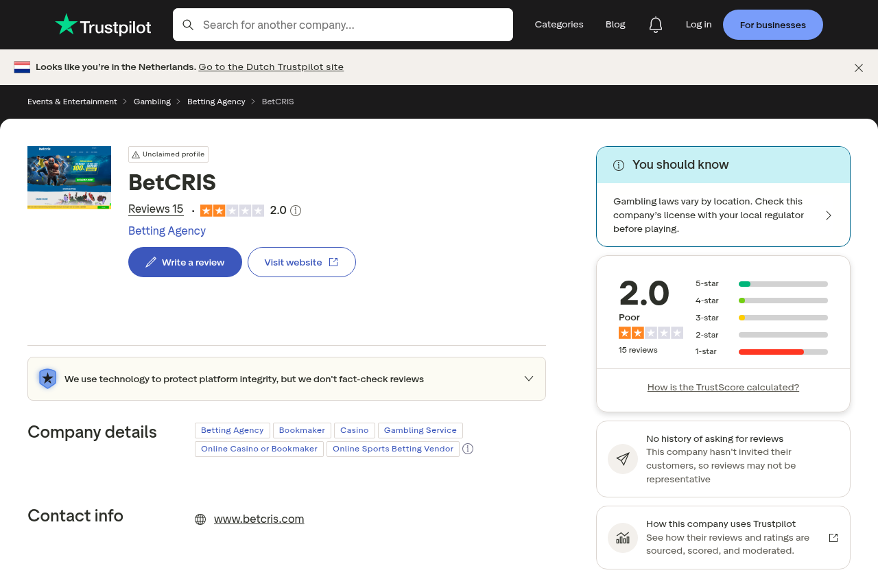Go to Events & Entertainment breadcrumb
This screenshot has width=878, height=588.
72,102
